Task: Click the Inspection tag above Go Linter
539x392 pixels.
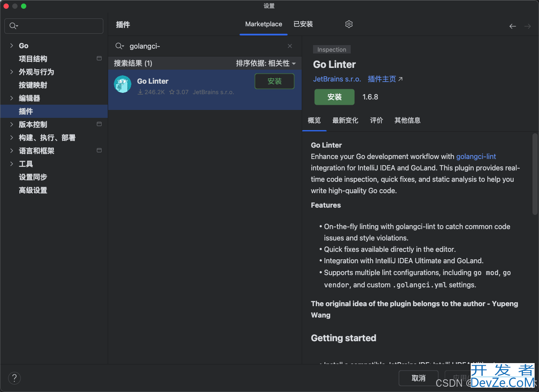Action: click(332, 49)
